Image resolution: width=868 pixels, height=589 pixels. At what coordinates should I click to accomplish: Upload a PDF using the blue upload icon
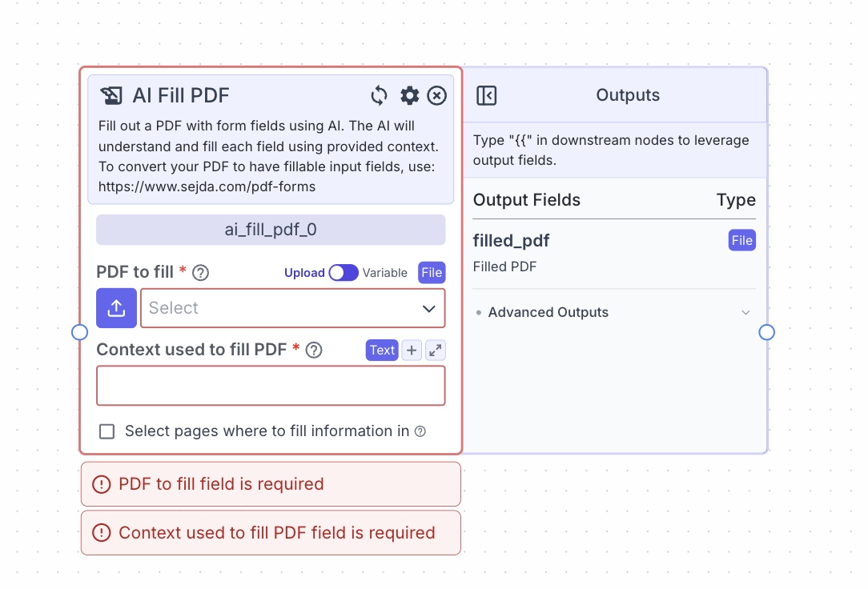[116, 308]
